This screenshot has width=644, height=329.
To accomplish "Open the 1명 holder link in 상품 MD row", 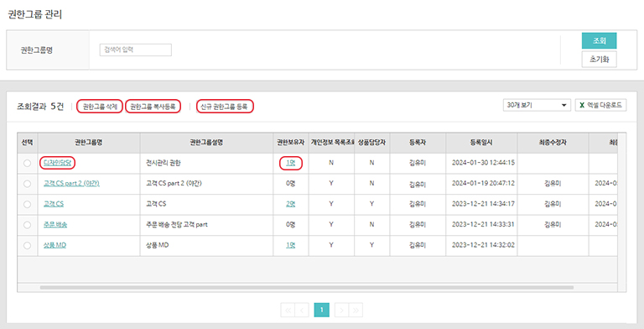I will (290, 245).
